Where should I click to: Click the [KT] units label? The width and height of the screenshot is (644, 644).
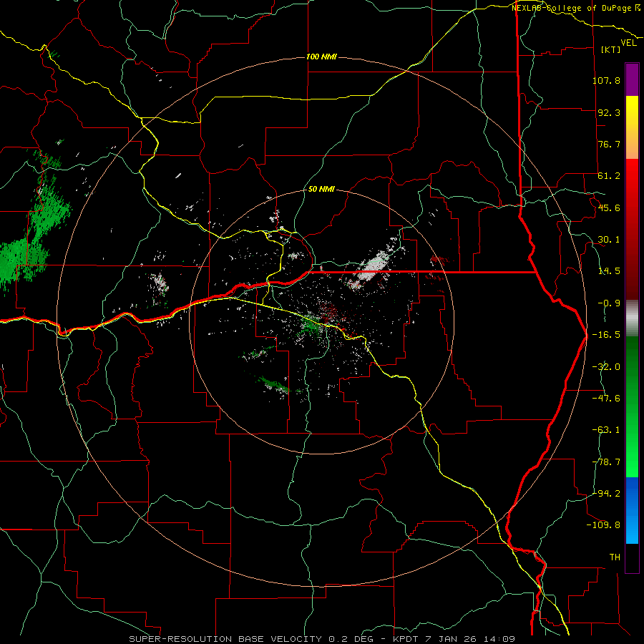(x=611, y=49)
